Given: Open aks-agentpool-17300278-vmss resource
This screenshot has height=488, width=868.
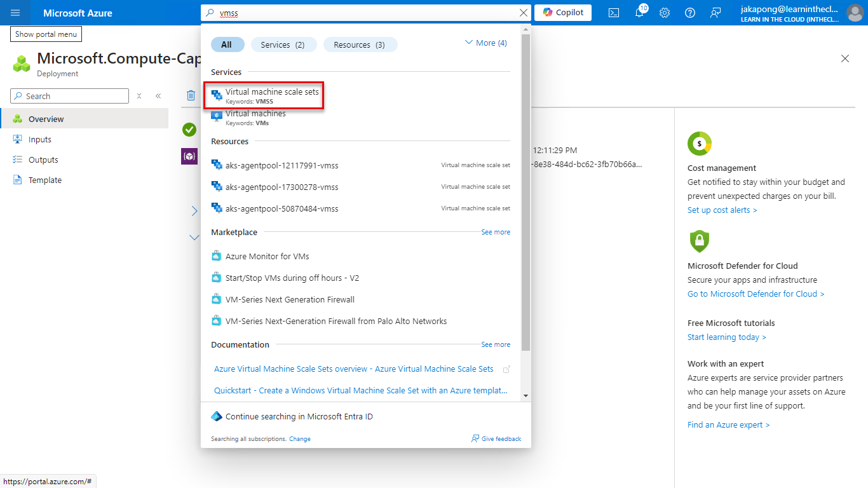Looking at the screenshot, I should click(x=360, y=187).
